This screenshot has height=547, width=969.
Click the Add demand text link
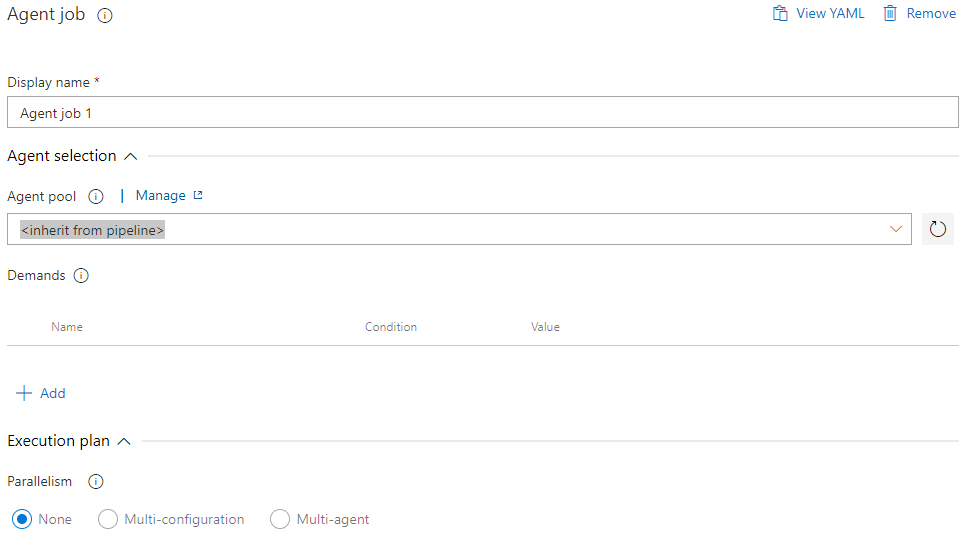click(53, 394)
